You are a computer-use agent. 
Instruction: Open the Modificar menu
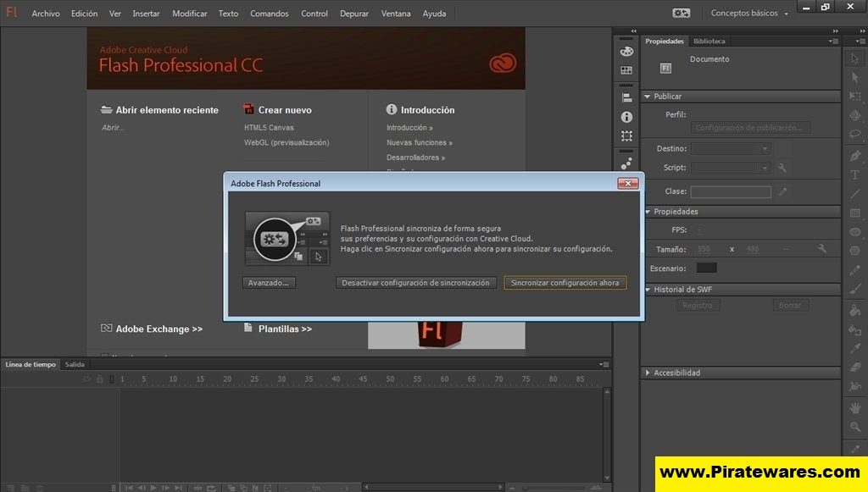pos(189,14)
